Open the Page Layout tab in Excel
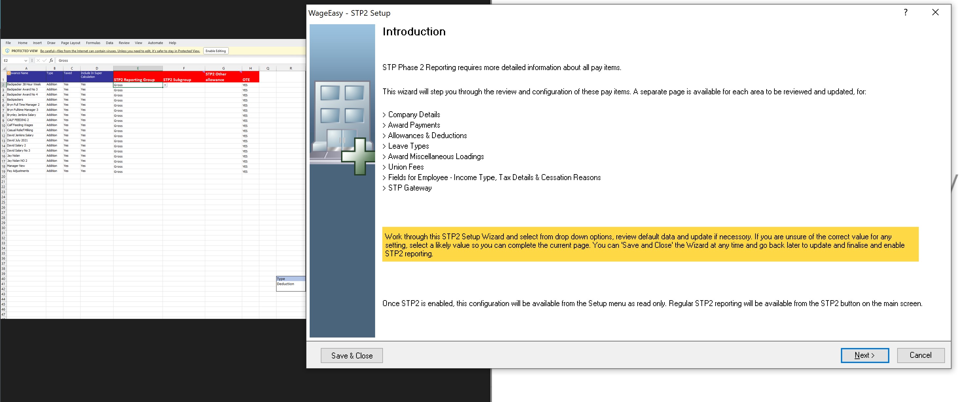Viewport: 980px width, 402px height. pos(70,43)
